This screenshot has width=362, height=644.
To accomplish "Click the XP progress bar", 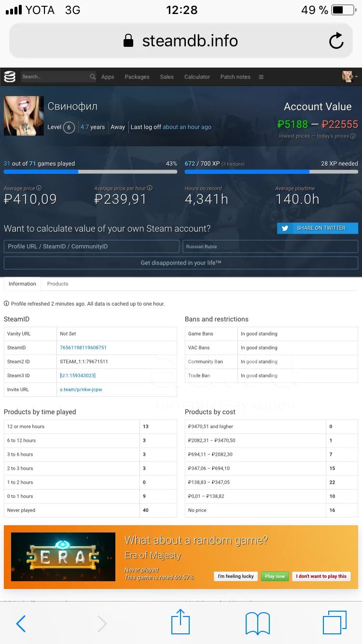I will point(271,171).
